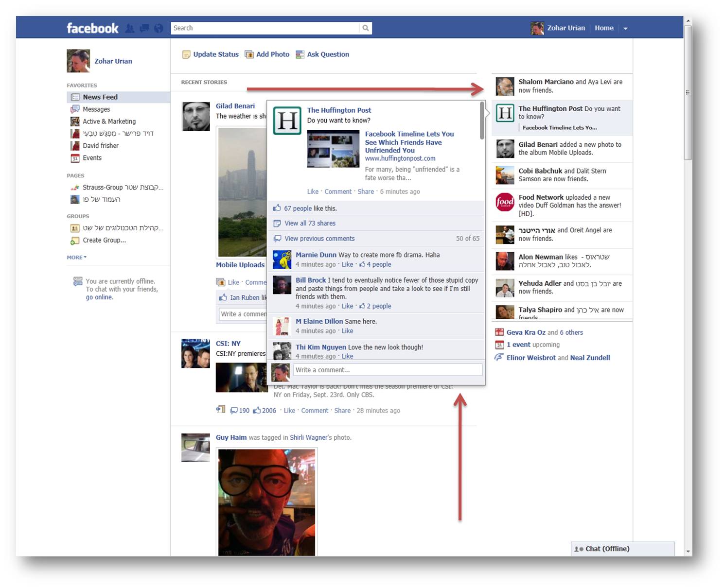Click the likes thumb icon showing 2006

[257, 410]
